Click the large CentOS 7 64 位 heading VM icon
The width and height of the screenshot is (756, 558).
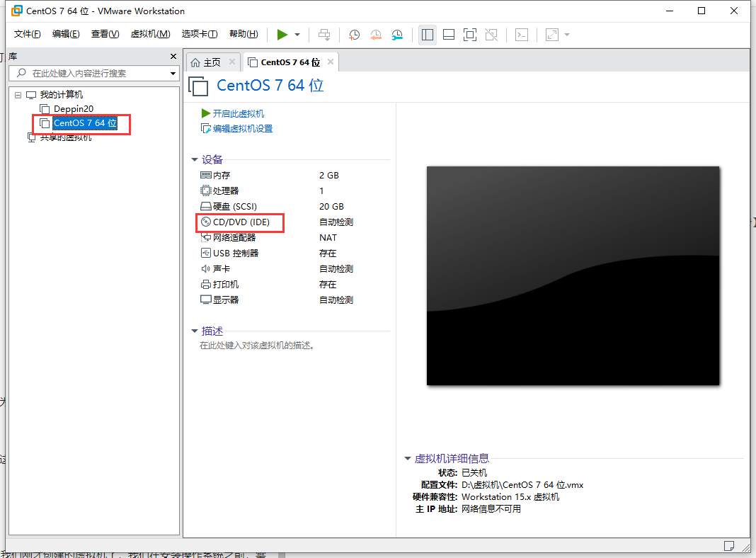click(x=198, y=86)
